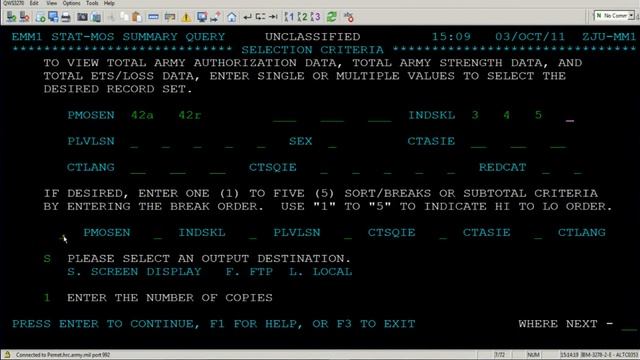Click the yellow warning triangle icon
The image size is (640, 360).
point(186,17)
